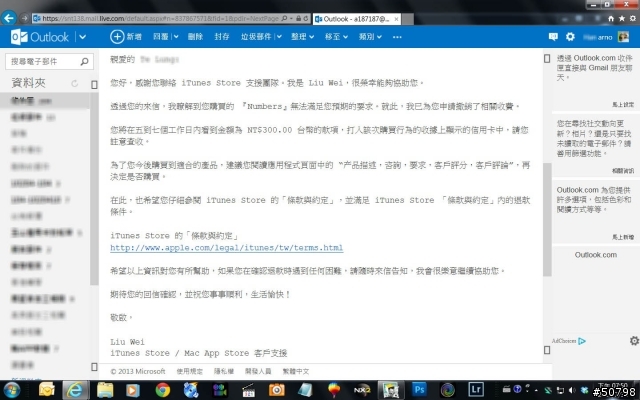Launch Google Chrome from taskbar
The image size is (640, 400).
(x=162, y=390)
